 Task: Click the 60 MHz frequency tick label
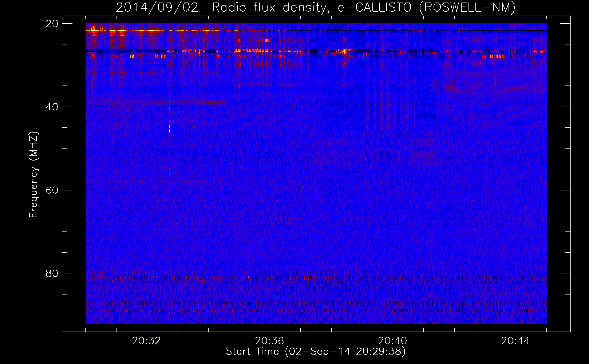(x=52, y=190)
